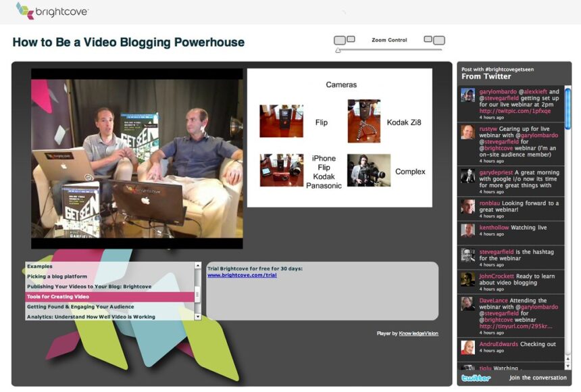Click the Twitter feed scrollbar thumb
This screenshot has height=392, width=581.
(x=567, y=108)
